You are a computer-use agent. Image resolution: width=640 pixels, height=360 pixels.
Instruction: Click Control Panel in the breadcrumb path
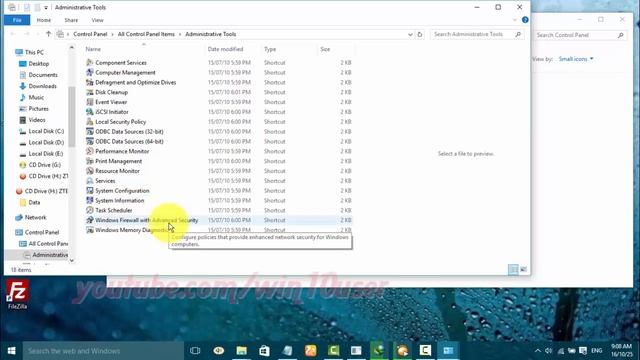90,34
